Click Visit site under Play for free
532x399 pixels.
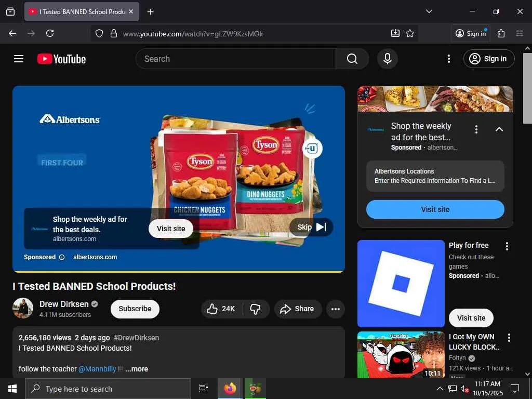[x=471, y=318]
